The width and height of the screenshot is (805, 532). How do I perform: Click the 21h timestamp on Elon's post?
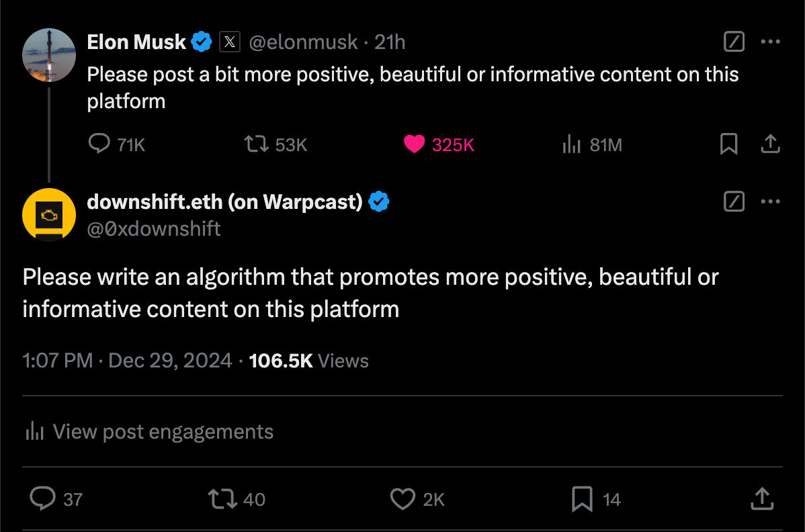coord(388,42)
